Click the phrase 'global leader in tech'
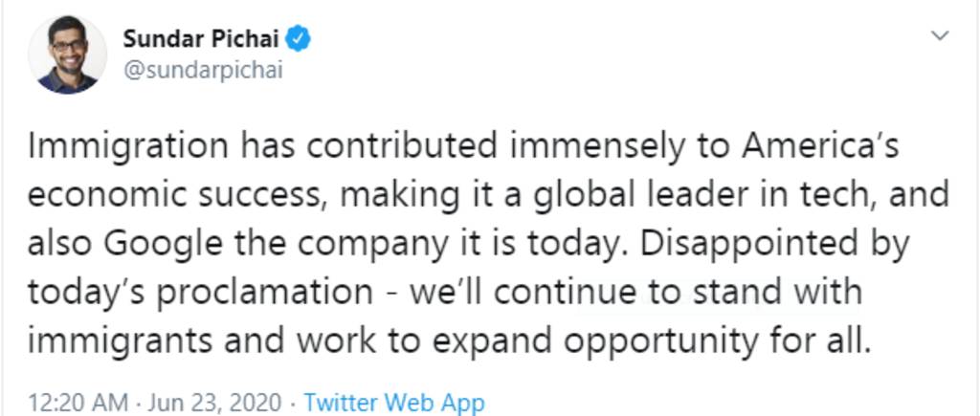The image size is (980, 416). [x=726, y=195]
